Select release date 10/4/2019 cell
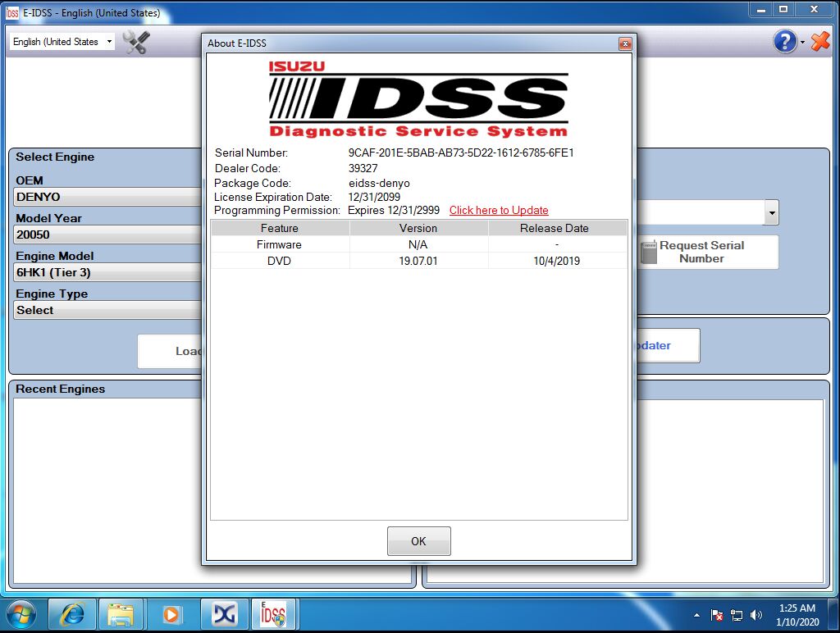 click(x=557, y=261)
